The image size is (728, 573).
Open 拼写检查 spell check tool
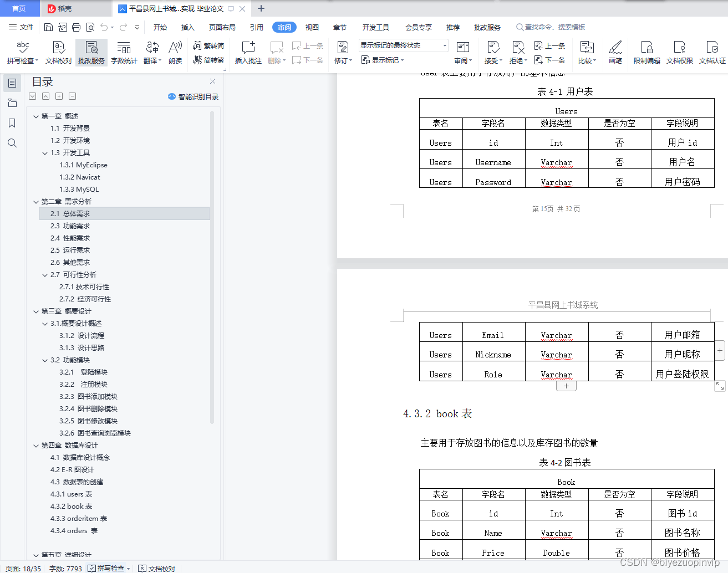[23, 53]
